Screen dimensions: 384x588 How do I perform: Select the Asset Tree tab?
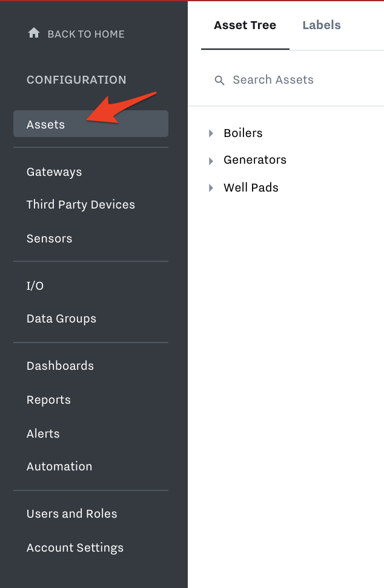click(x=245, y=25)
